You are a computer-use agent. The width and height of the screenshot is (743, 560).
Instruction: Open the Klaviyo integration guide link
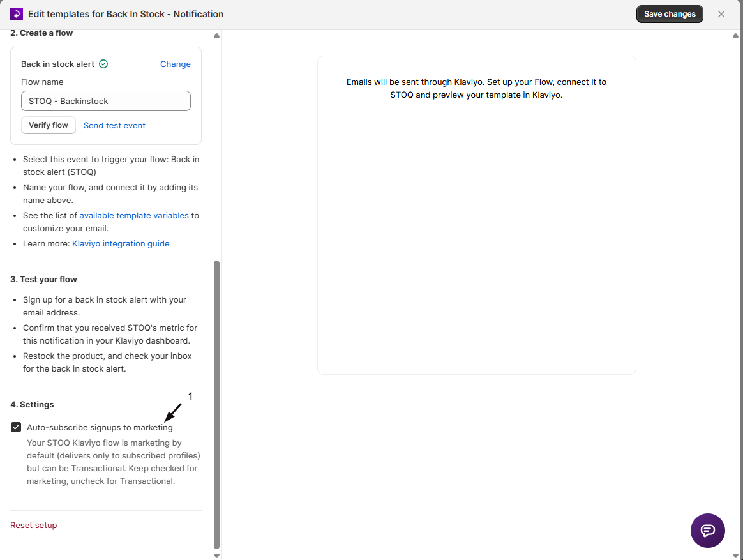pos(121,243)
